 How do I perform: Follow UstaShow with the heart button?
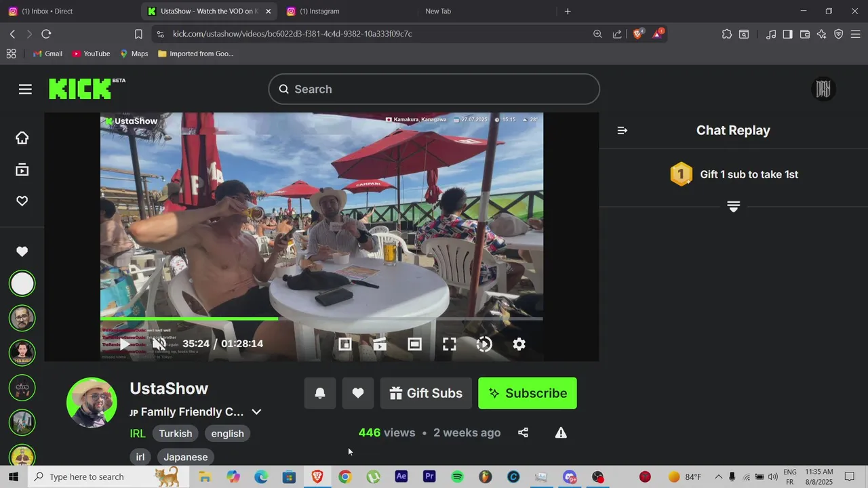pos(358,393)
